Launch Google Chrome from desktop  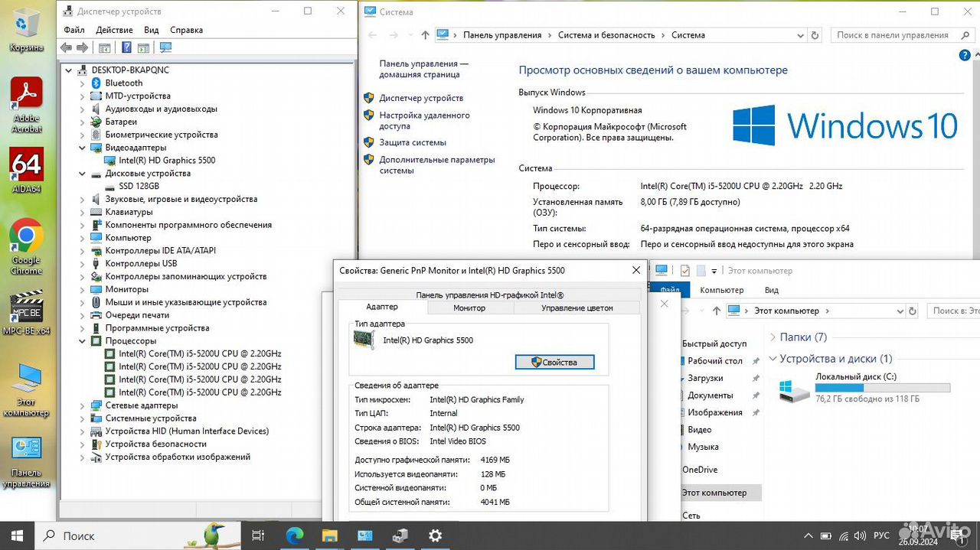pos(26,247)
